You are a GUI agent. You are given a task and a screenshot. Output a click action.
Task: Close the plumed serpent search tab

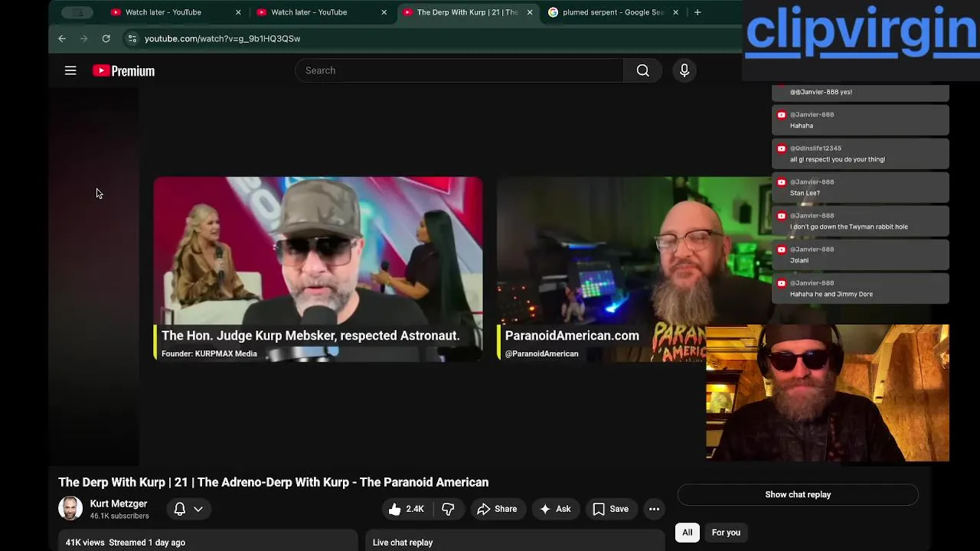[x=675, y=12]
